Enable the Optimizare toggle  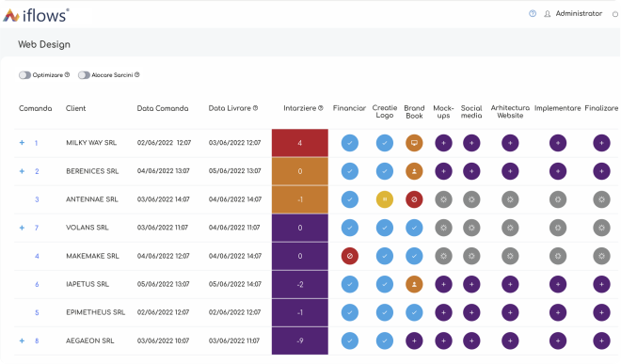[x=24, y=75]
